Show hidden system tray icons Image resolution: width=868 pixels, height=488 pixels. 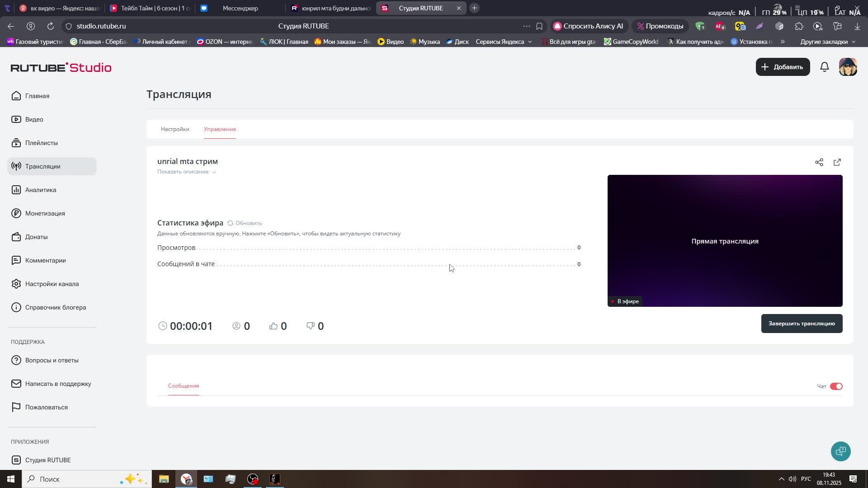[x=781, y=479]
